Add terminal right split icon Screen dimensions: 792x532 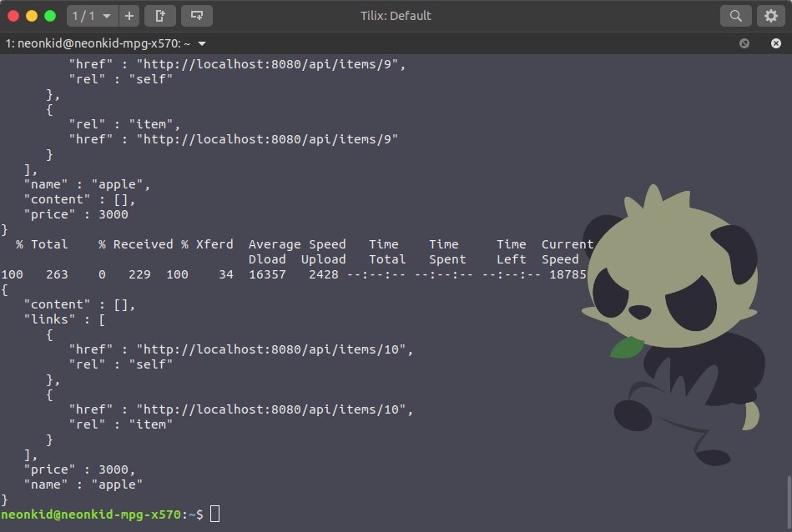click(160, 16)
